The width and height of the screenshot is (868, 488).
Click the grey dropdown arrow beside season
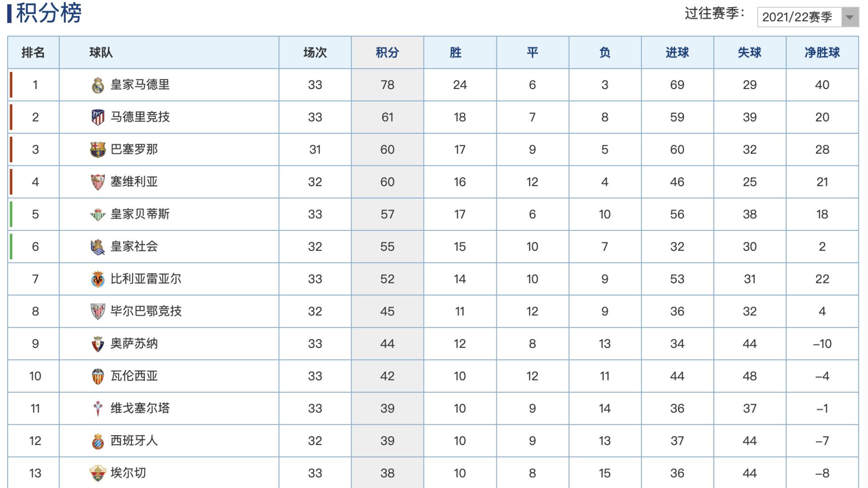(849, 17)
